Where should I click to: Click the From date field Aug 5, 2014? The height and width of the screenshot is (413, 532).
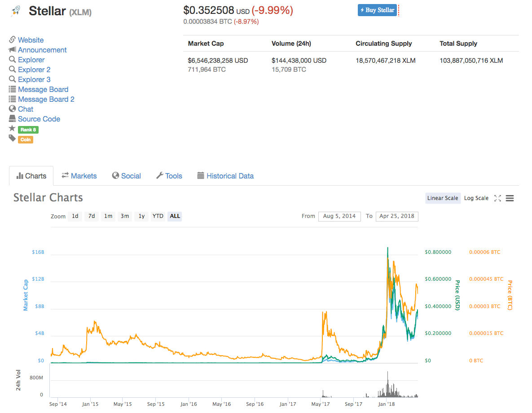click(x=339, y=216)
